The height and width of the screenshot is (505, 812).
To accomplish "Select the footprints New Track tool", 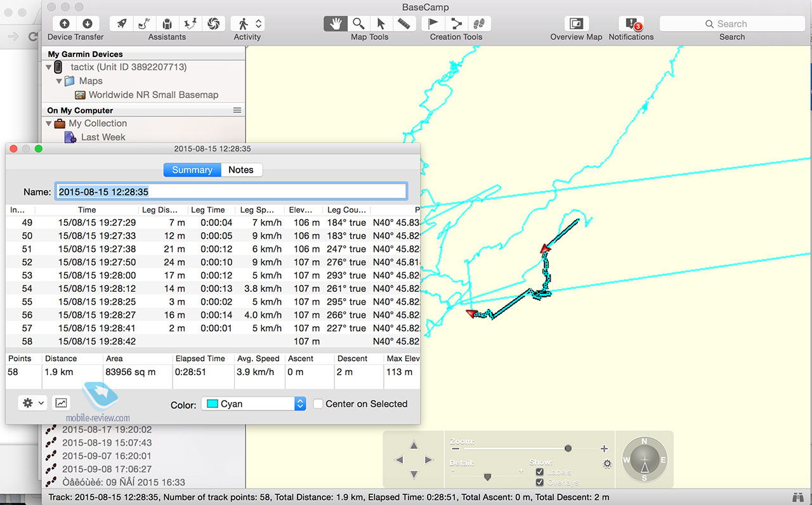I will click(479, 23).
